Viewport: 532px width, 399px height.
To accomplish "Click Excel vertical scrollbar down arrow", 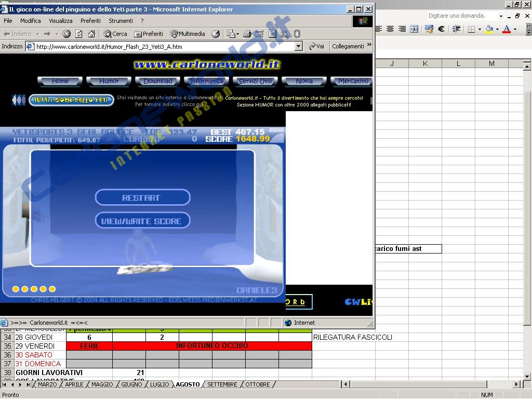I will 527,376.
